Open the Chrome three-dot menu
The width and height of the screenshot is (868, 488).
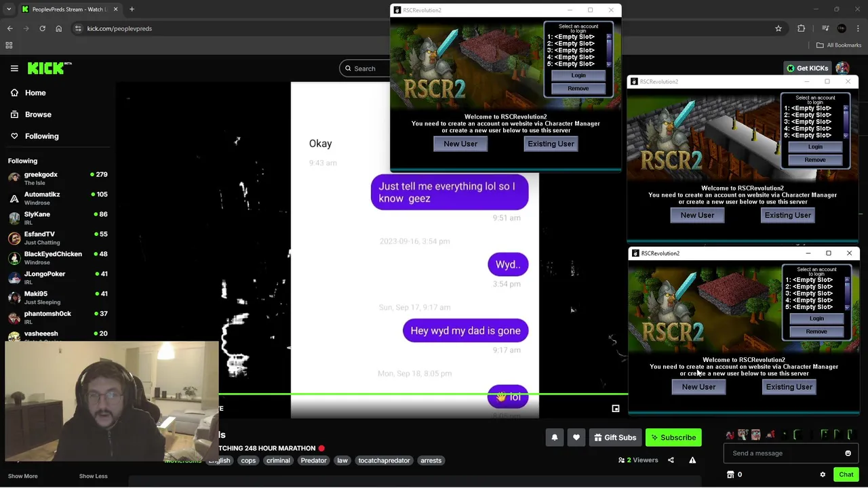[x=858, y=28]
